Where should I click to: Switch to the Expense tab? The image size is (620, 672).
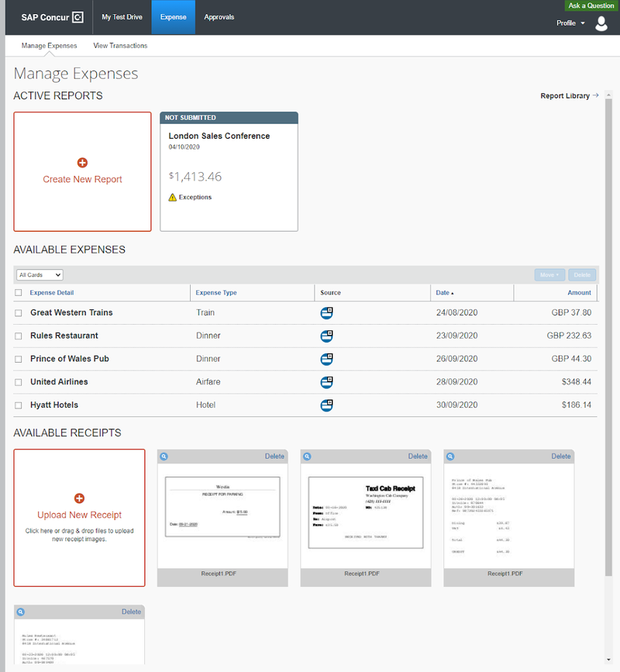[x=173, y=17]
